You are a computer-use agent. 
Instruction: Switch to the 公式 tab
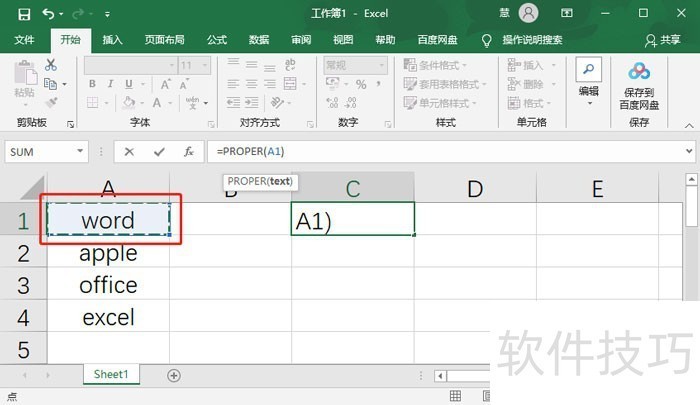(217, 40)
